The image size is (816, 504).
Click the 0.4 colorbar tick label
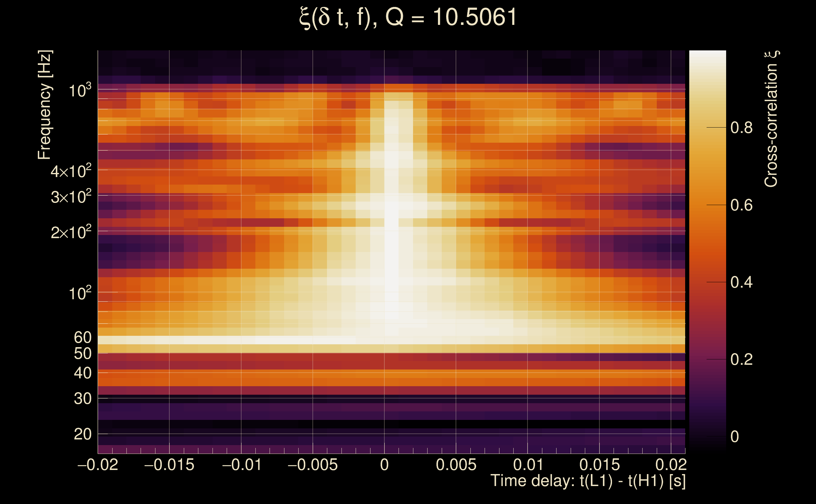741,282
